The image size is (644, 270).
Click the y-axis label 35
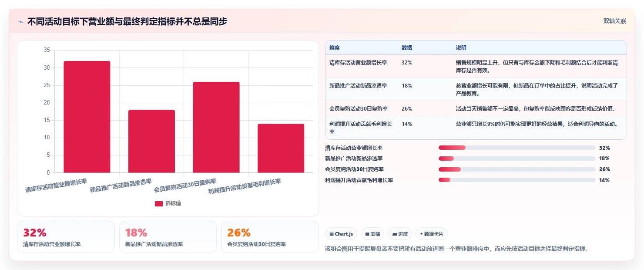[x=47, y=50]
